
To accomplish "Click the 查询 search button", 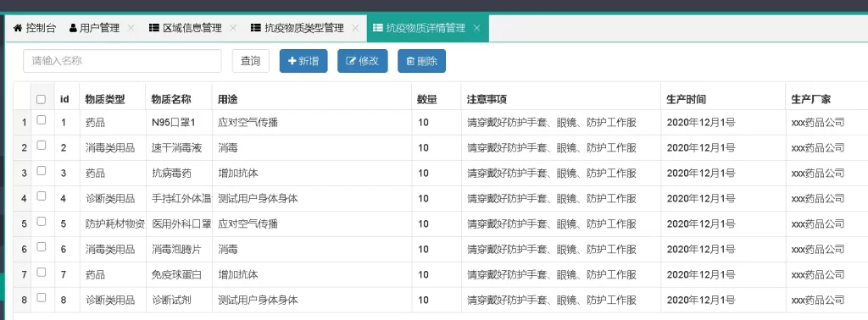I will pos(251,61).
